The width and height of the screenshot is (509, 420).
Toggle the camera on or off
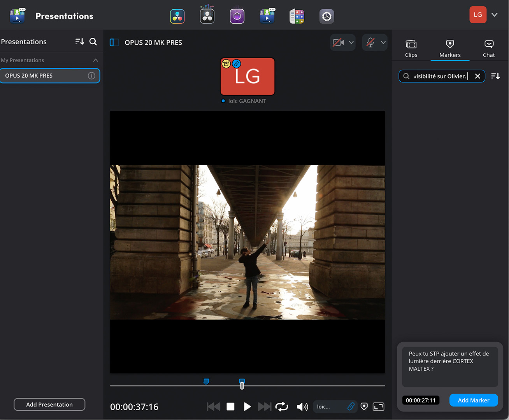[338, 42]
